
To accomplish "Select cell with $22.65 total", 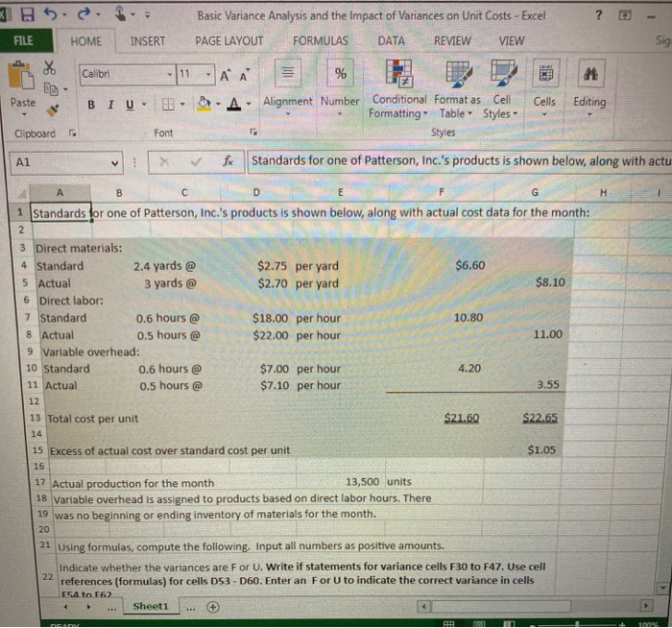I will pyautogui.click(x=540, y=418).
